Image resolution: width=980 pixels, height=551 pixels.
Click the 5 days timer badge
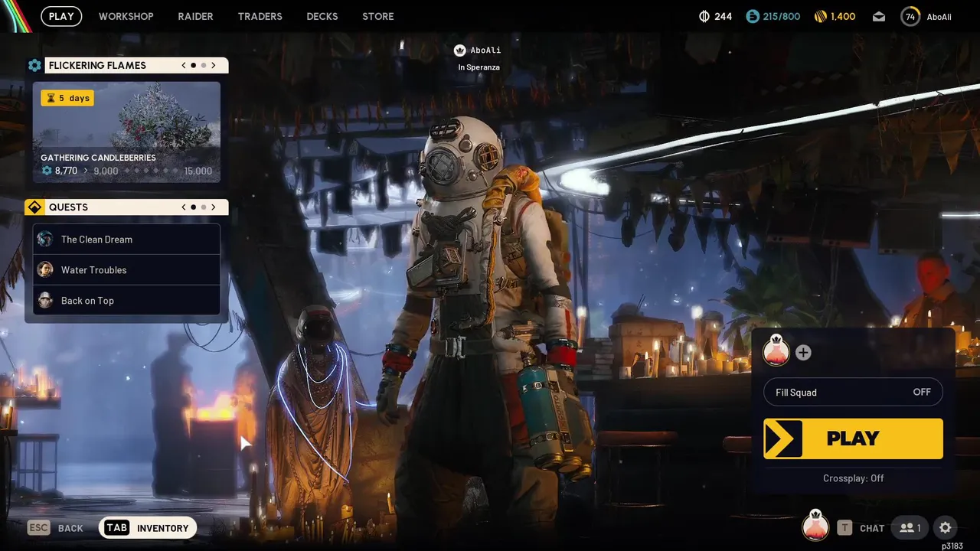[67, 98]
